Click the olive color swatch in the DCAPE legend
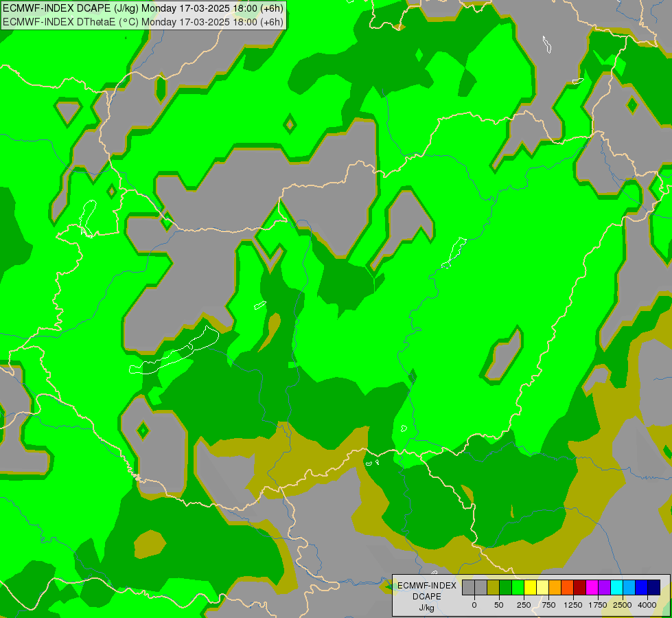The image size is (672, 618). (493, 587)
